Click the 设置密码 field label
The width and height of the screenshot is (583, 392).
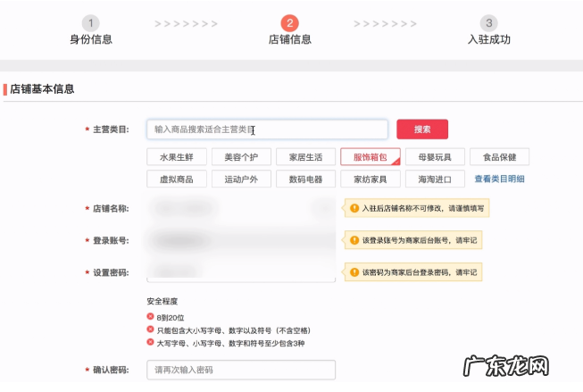point(111,272)
